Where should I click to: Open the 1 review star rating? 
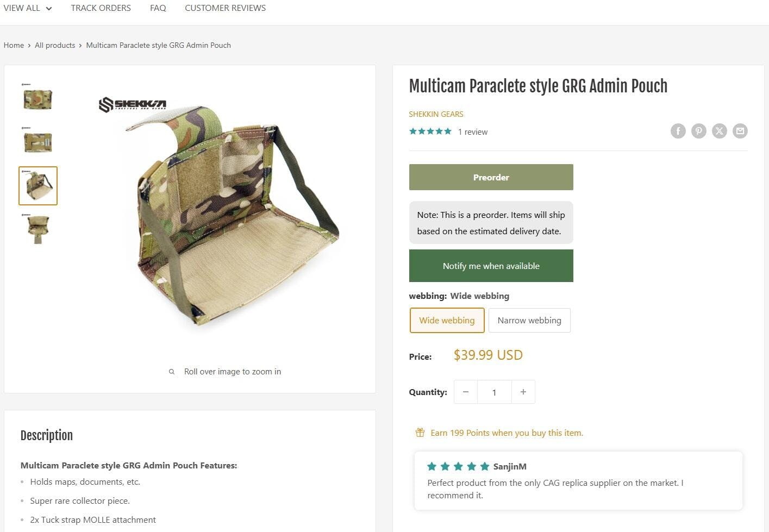click(448, 132)
